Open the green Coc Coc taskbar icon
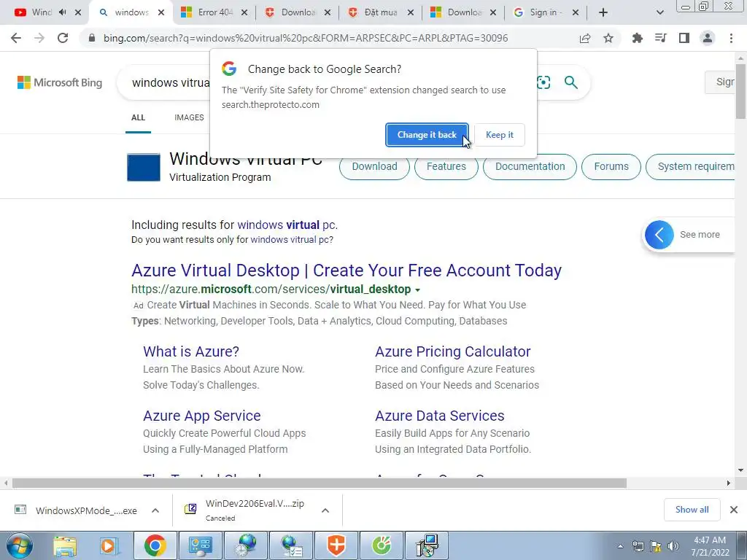 (382, 545)
